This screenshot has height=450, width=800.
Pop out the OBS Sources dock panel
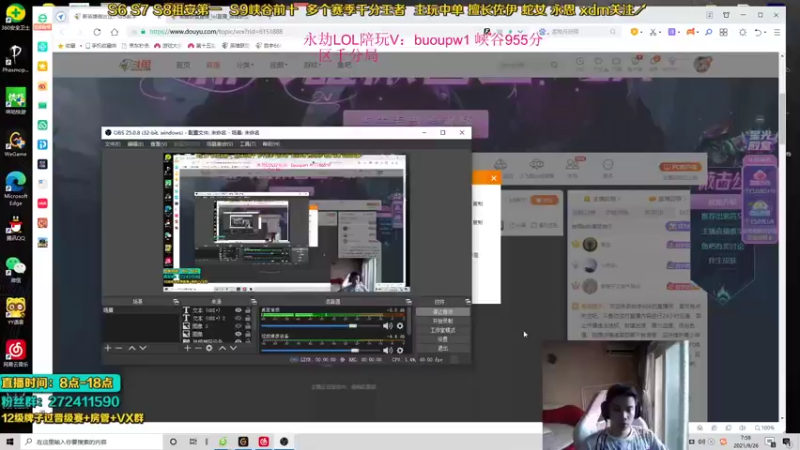[x=254, y=302]
